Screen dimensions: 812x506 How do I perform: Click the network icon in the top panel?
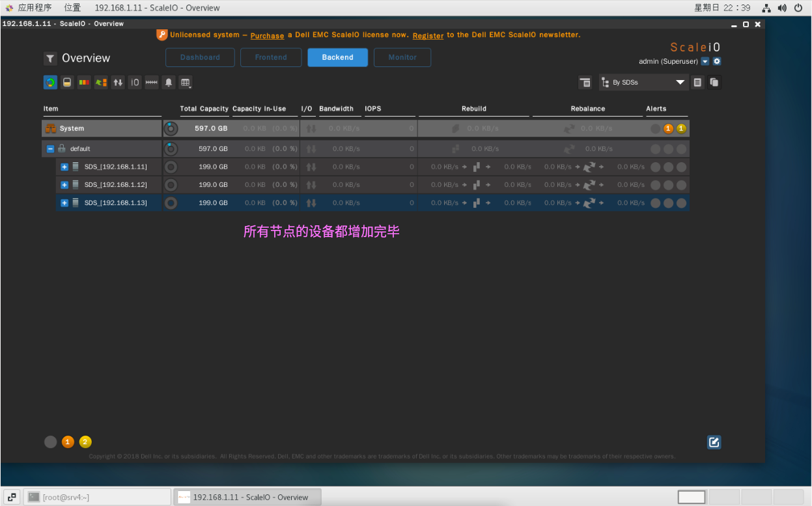(766, 8)
